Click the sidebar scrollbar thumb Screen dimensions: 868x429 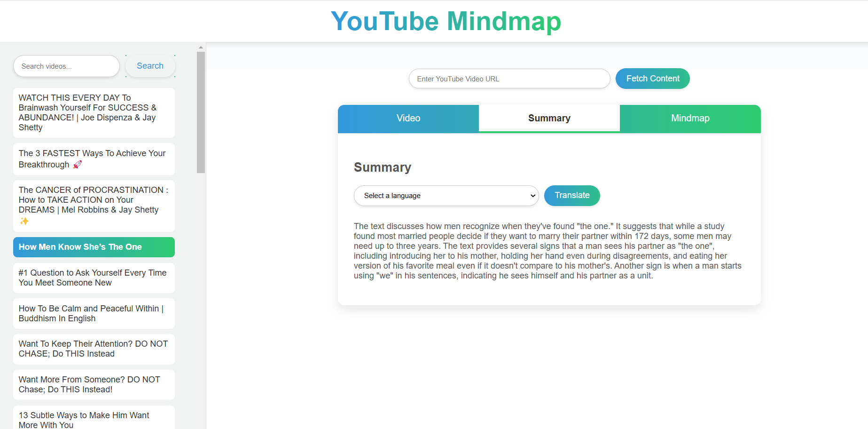201,112
